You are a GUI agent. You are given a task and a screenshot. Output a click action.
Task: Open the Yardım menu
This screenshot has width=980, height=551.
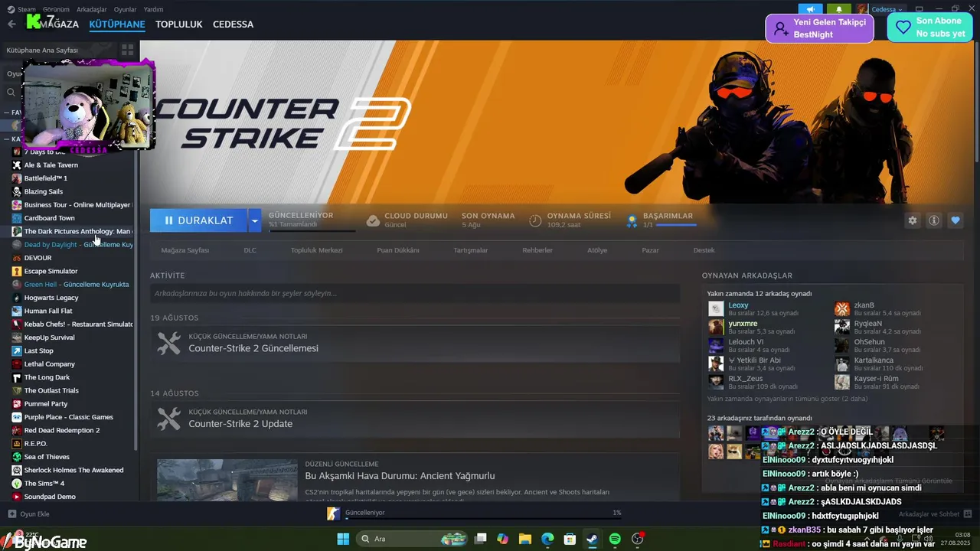[x=154, y=9]
